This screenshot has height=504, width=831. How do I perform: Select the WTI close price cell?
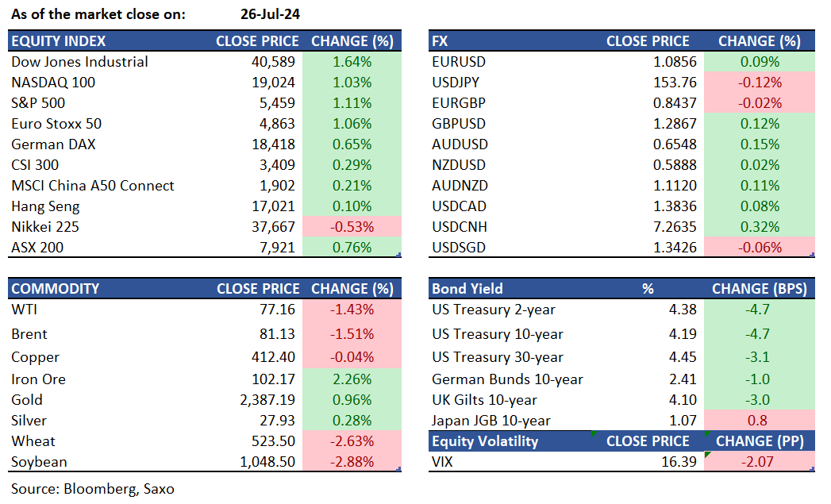coord(278,310)
